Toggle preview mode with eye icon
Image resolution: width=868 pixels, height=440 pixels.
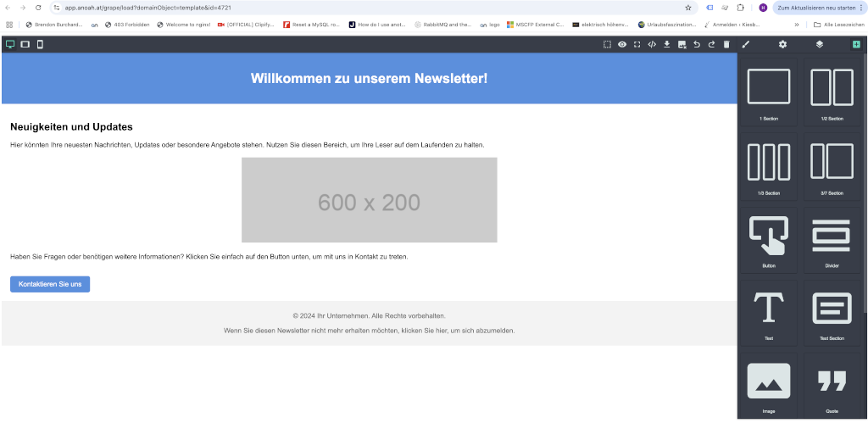click(x=622, y=44)
